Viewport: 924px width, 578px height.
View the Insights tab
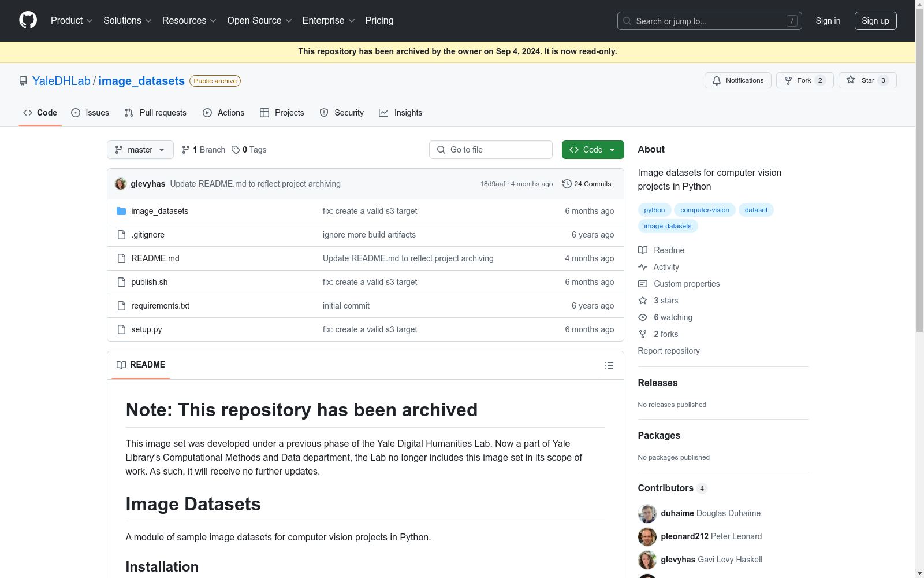401,113
